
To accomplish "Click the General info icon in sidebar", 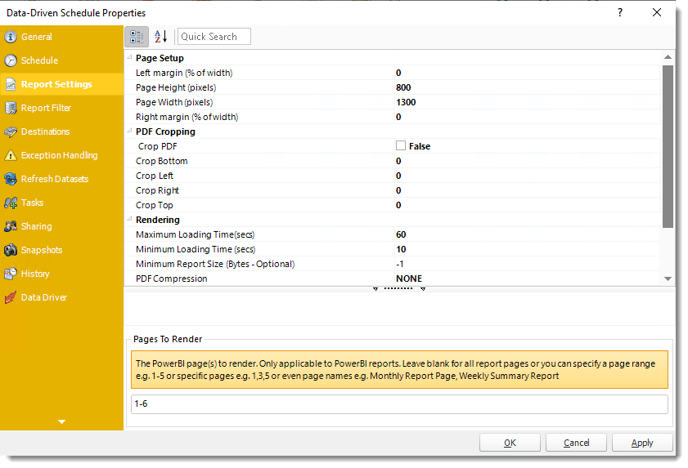I will (x=11, y=37).
